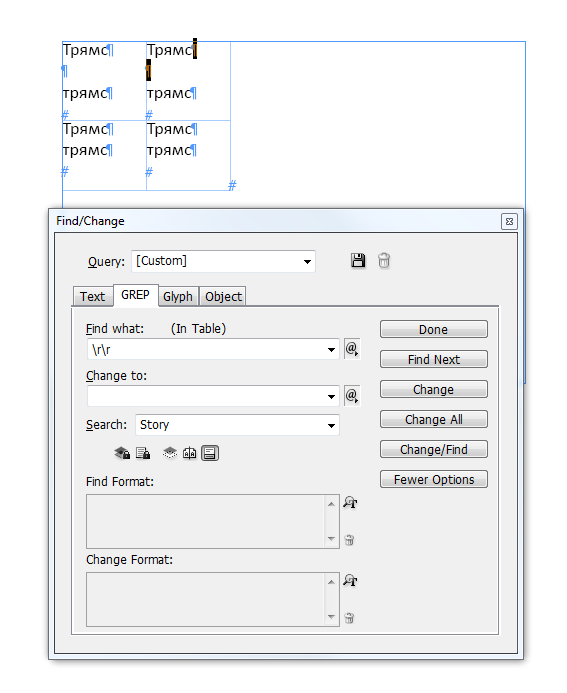Toggle Include Footnotes icon

(210, 453)
